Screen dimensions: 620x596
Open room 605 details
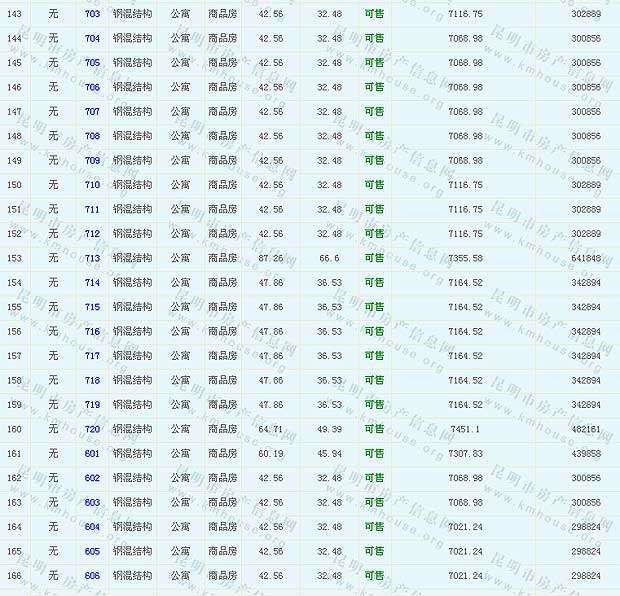(92, 552)
